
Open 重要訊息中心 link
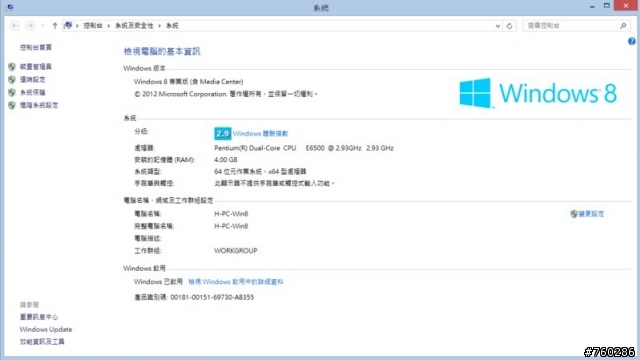pyautogui.click(x=39, y=317)
